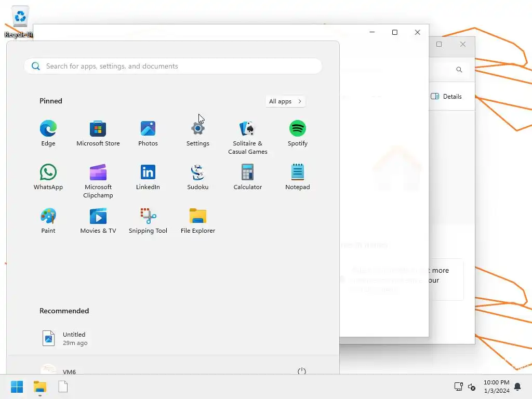
Task: Open the notification bell in system tray
Action: 517,387
